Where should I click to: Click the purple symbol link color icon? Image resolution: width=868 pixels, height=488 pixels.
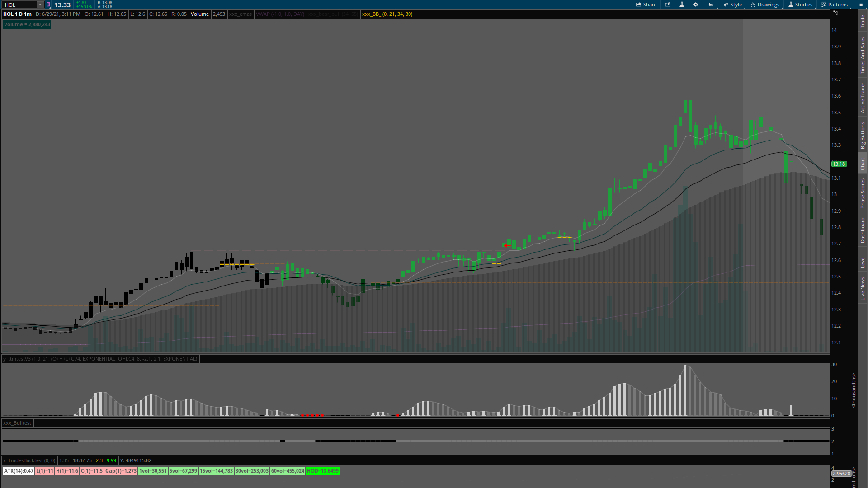coord(48,5)
